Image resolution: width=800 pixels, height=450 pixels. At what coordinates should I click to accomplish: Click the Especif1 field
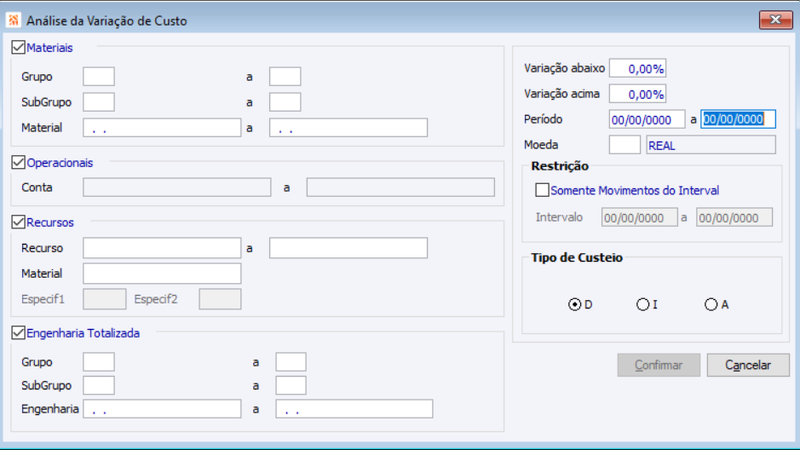tap(105, 299)
